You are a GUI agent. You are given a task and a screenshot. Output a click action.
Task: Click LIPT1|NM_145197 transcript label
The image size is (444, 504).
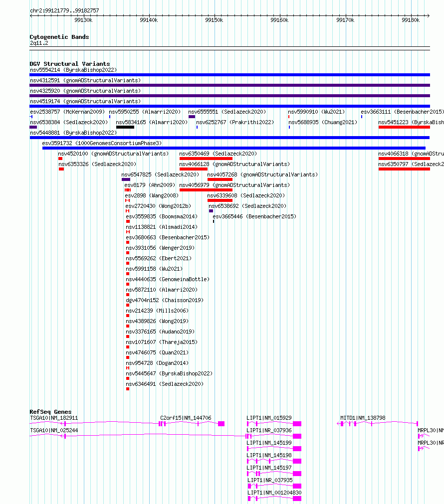click(x=269, y=468)
